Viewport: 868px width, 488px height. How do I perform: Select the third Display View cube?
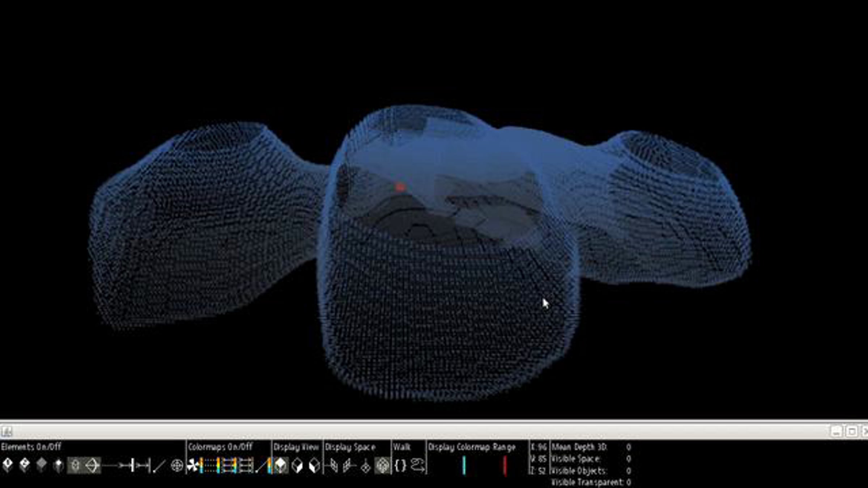(314, 466)
